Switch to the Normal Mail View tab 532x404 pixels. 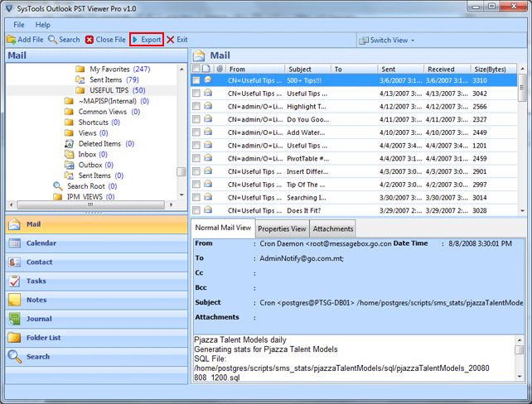(x=223, y=228)
